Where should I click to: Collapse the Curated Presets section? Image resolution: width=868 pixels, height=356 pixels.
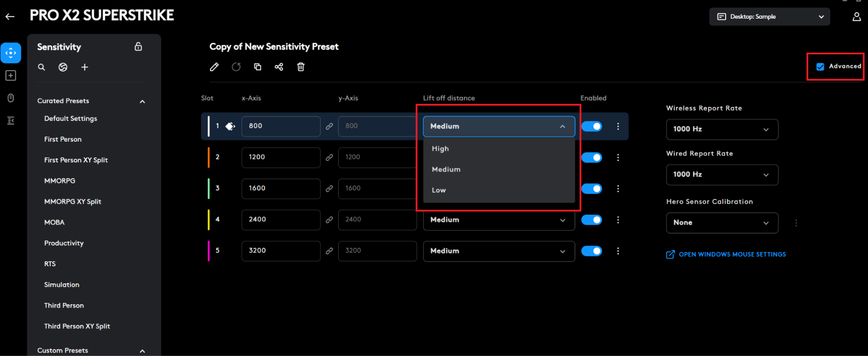point(142,101)
